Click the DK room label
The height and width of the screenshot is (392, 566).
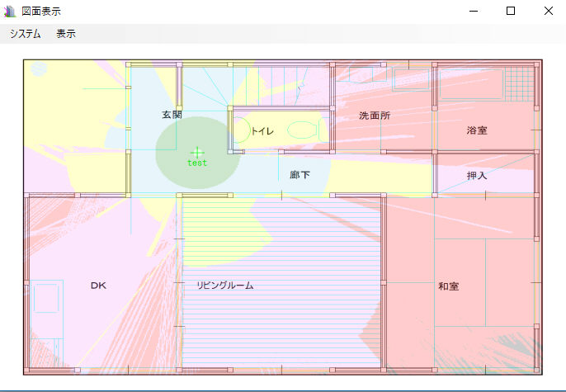(x=98, y=286)
